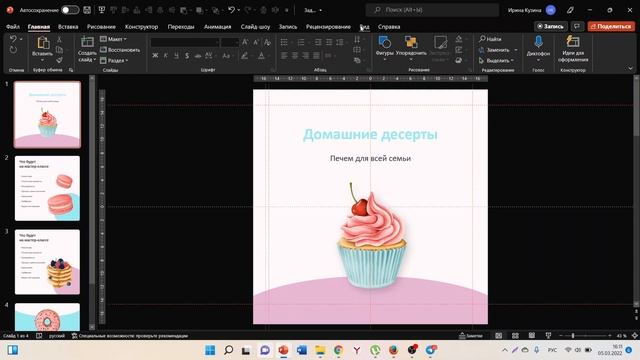The height and width of the screenshot is (360, 640).
Task: Switch to the Рецензирование tab
Action: (328, 27)
